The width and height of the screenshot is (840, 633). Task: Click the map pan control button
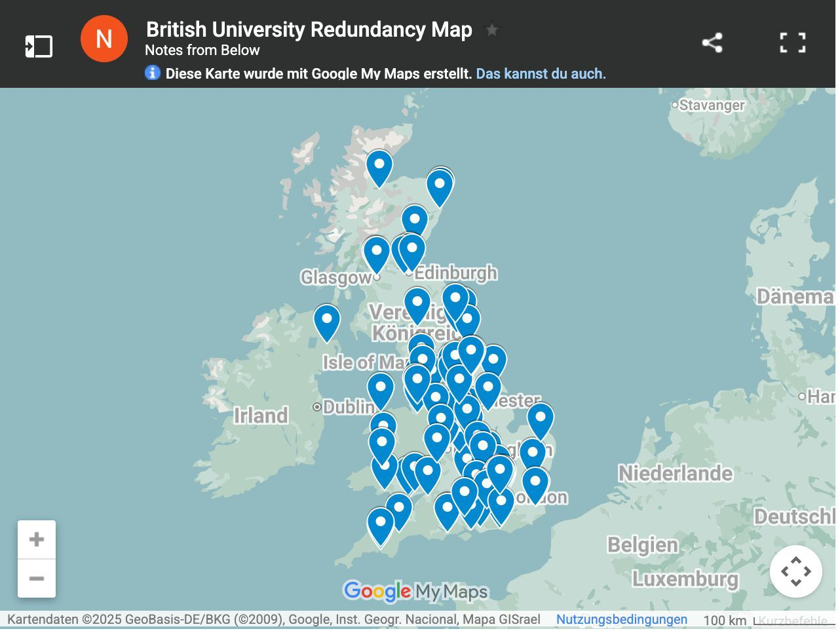(795, 571)
